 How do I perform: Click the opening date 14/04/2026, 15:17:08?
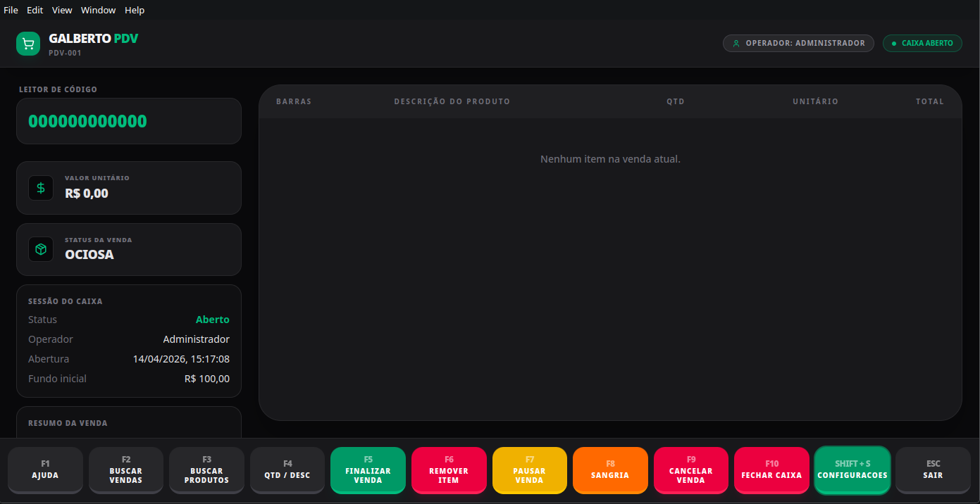(x=181, y=359)
